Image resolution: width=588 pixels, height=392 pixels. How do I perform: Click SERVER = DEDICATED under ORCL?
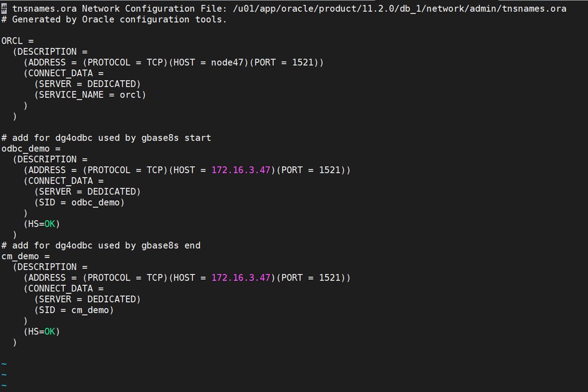pyautogui.click(x=87, y=84)
